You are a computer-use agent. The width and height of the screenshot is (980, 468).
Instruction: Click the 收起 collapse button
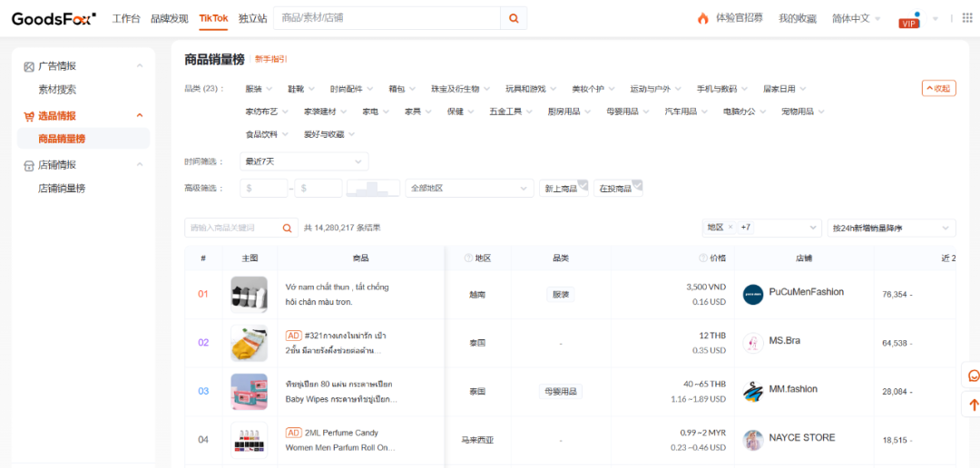939,88
